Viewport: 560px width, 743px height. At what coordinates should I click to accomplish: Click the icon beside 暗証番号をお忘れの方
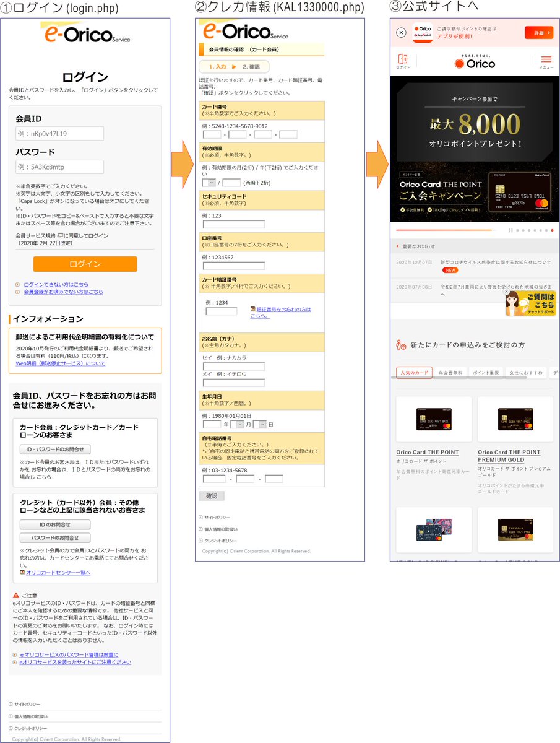click(x=253, y=309)
